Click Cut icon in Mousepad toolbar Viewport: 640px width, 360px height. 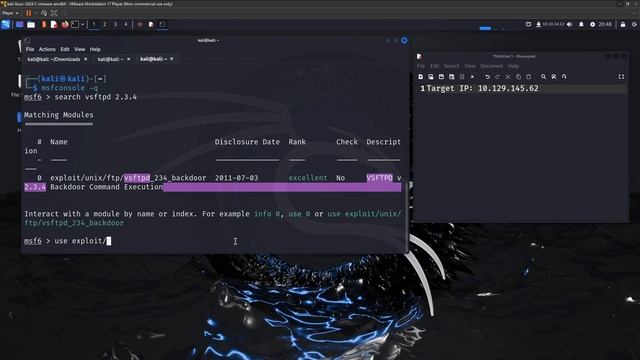click(508, 77)
